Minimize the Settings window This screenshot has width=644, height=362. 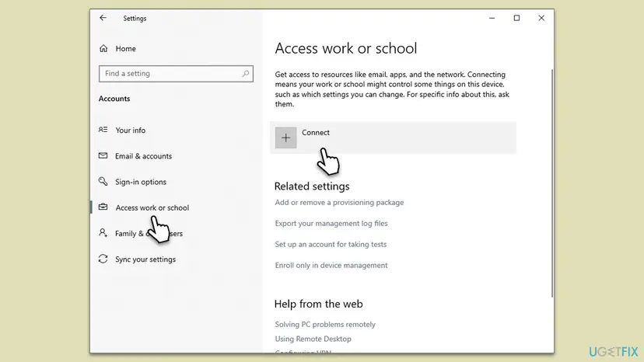[x=492, y=18]
